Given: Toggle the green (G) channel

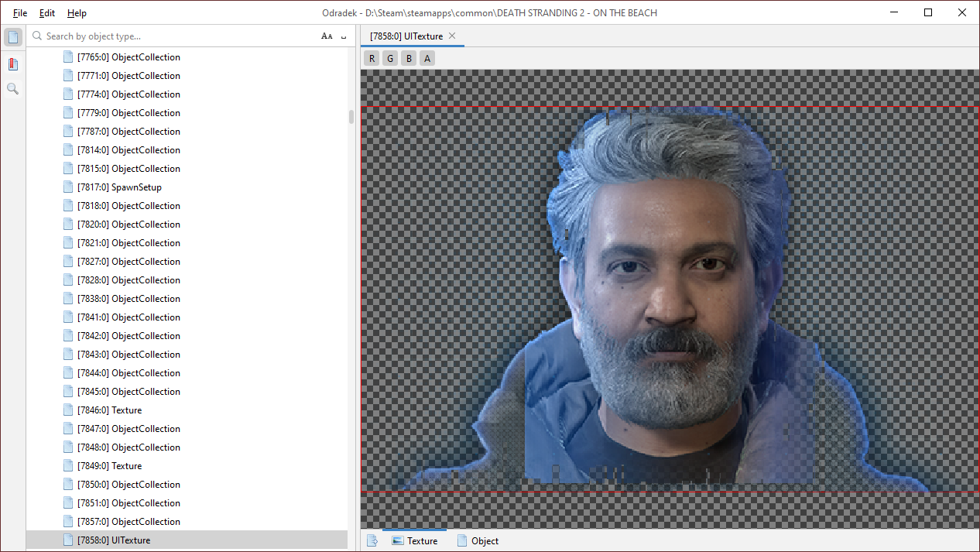Looking at the screenshot, I should (390, 59).
